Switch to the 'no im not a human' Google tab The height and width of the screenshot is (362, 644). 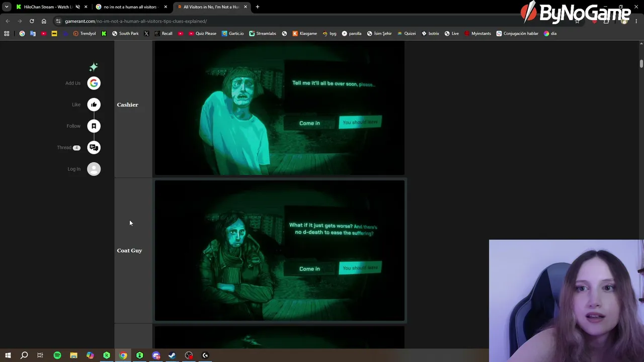click(x=131, y=7)
